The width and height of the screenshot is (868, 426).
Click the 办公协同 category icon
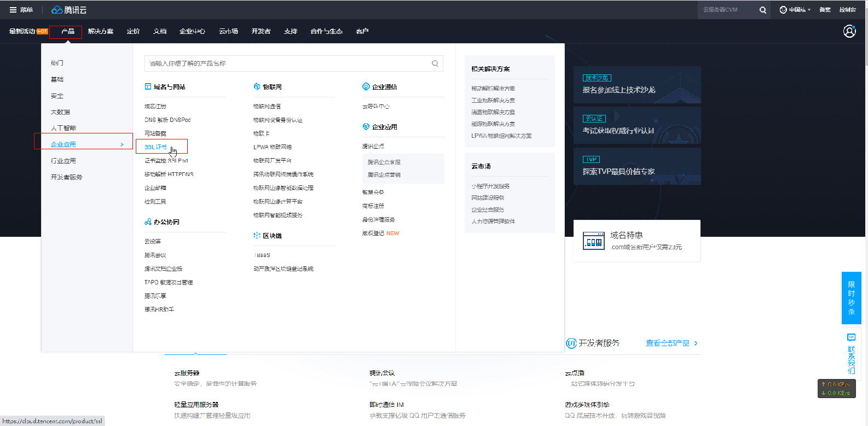148,222
